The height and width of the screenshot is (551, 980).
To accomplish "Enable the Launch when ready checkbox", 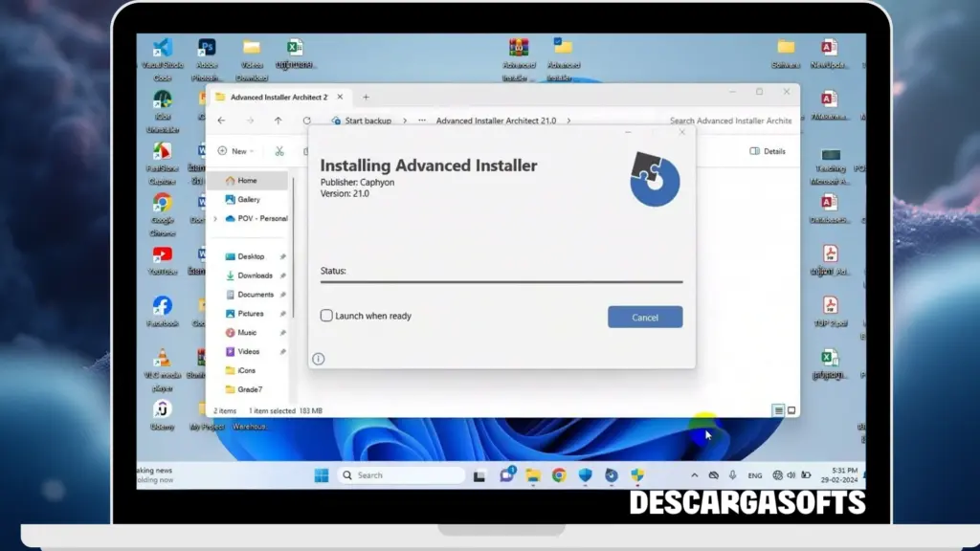I will 326,315.
